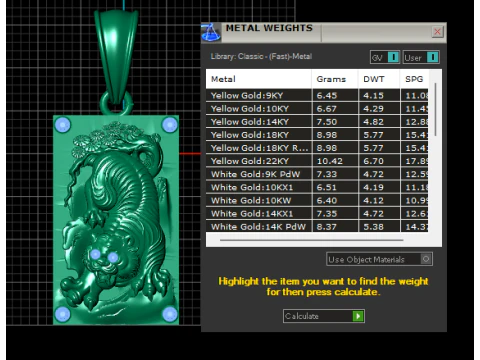480x360 pixels.
Task: Click the 7.50 grams cell
Action: [x=335, y=122]
